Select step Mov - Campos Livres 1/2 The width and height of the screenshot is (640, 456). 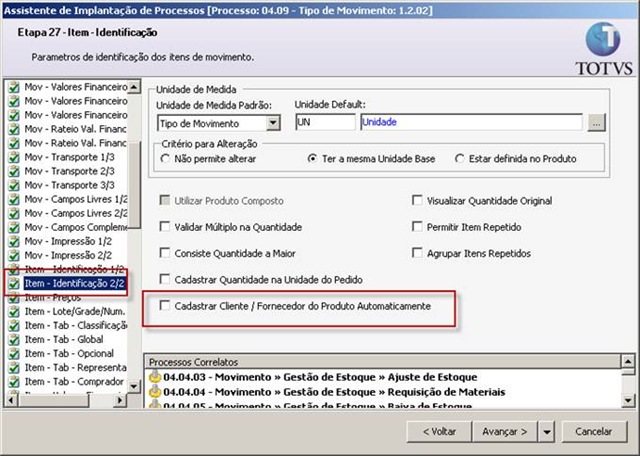[x=76, y=199]
